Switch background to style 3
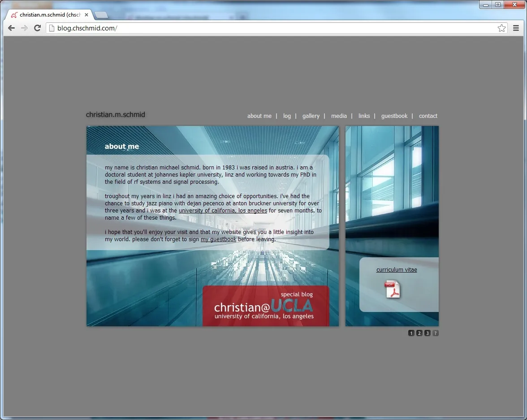Screen dimensions: 527x420 427,333
